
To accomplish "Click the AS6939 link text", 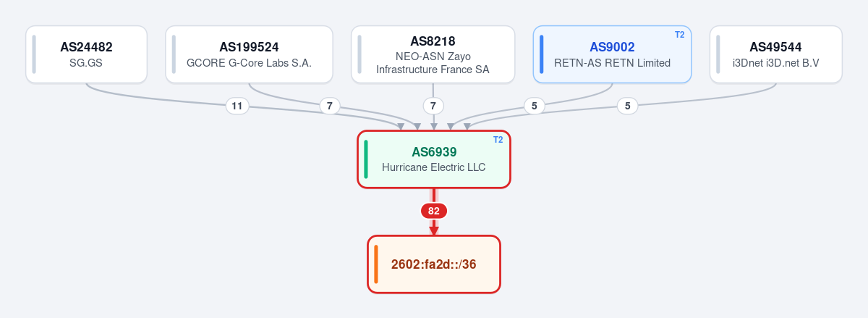I will tap(434, 152).
